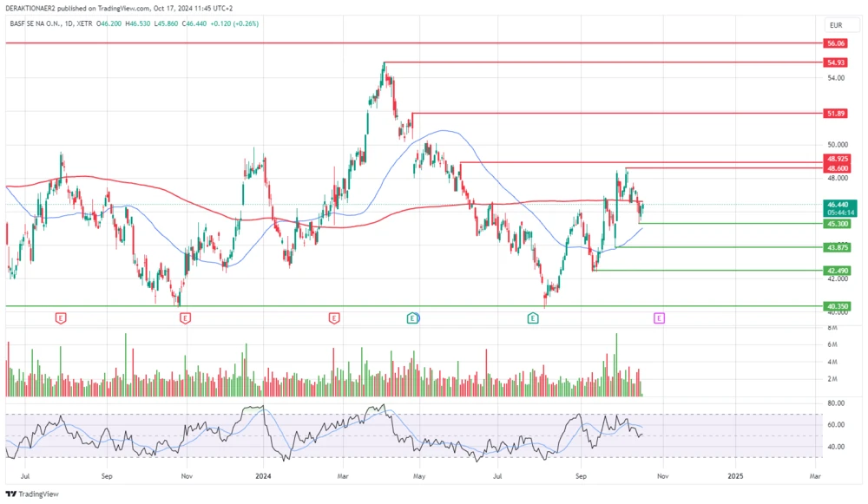Viewport: 868px width, 504px height.
Task: Click the green current price flag showing 46.440
Action: point(838,206)
